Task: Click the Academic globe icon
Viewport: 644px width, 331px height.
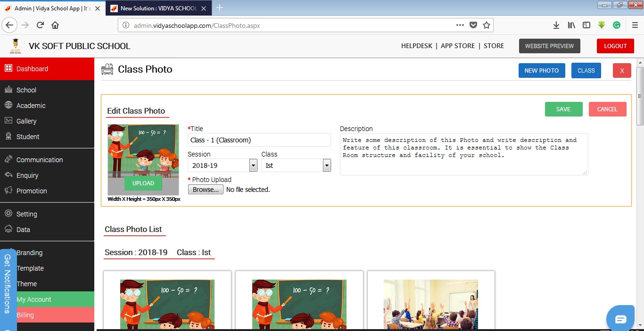Action: pos(8,105)
